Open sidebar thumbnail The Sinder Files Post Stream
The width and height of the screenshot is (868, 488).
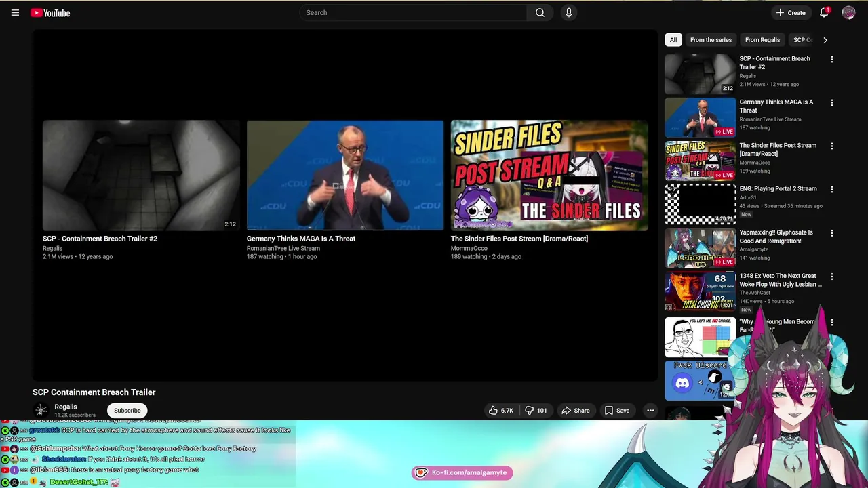(x=700, y=161)
